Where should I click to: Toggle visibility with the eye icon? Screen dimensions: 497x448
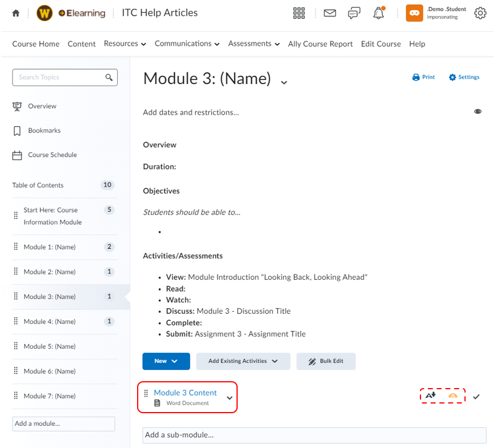(x=478, y=111)
